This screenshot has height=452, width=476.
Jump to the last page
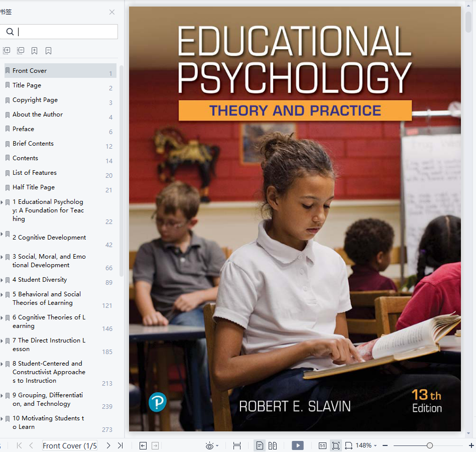click(120, 445)
